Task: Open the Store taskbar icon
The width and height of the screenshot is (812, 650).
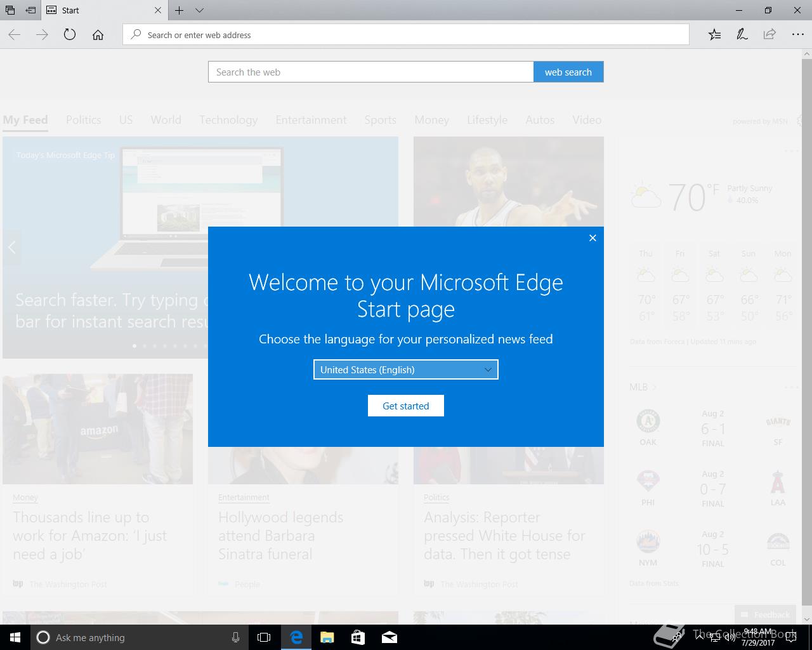Action: [x=358, y=637]
